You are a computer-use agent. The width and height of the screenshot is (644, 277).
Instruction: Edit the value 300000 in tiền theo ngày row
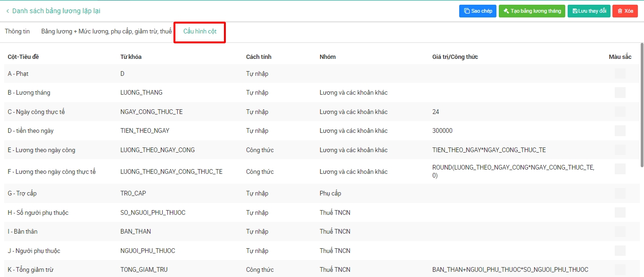tap(442, 130)
